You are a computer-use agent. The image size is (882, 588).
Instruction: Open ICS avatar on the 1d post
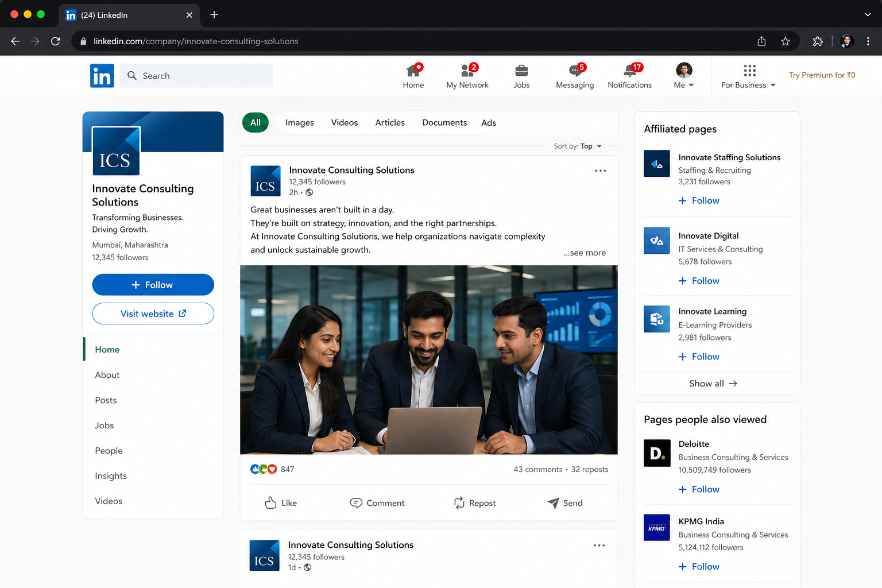point(265,555)
